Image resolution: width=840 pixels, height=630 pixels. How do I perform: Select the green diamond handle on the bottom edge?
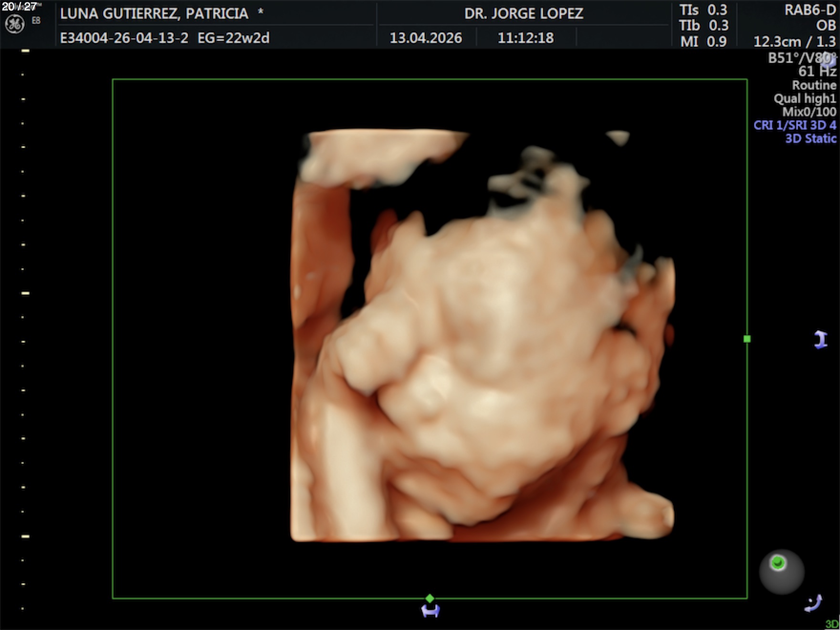(x=430, y=598)
